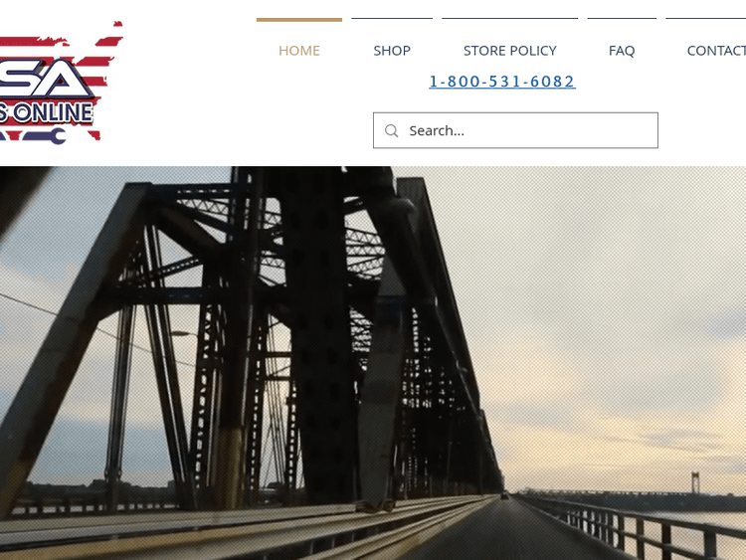Click the divider line above FAQ

[x=622, y=19]
